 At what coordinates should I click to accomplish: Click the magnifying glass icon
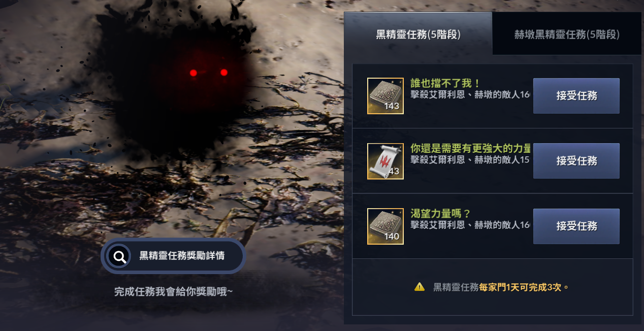pyautogui.click(x=119, y=256)
